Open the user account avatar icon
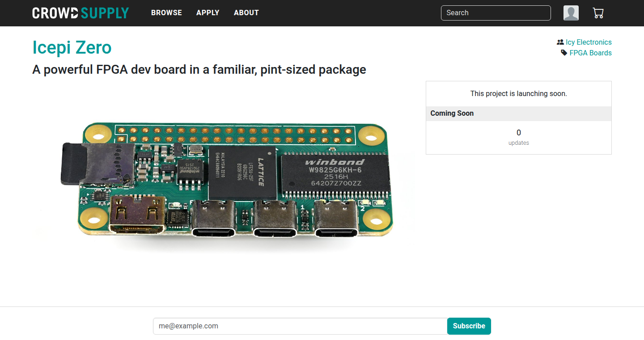 click(571, 13)
